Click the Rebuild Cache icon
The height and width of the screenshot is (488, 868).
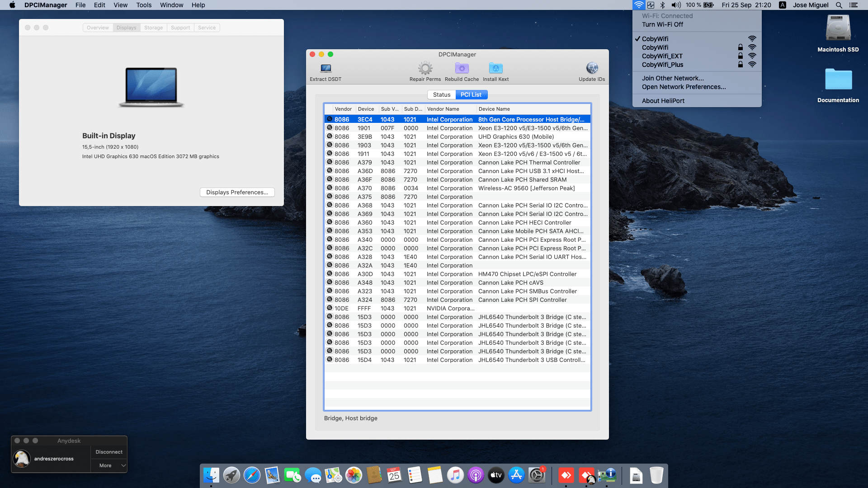(462, 69)
